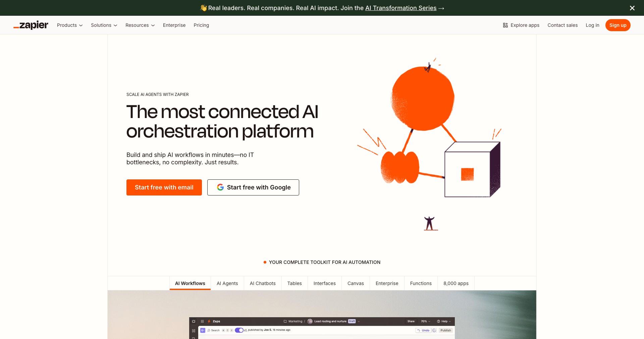Image resolution: width=644 pixels, height=339 pixels.
Task: Switch to the AI Agents tab
Action: click(227, 283)
